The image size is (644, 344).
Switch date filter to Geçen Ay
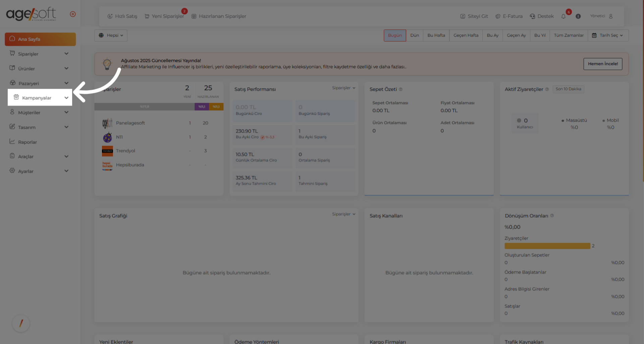[516, 36]
